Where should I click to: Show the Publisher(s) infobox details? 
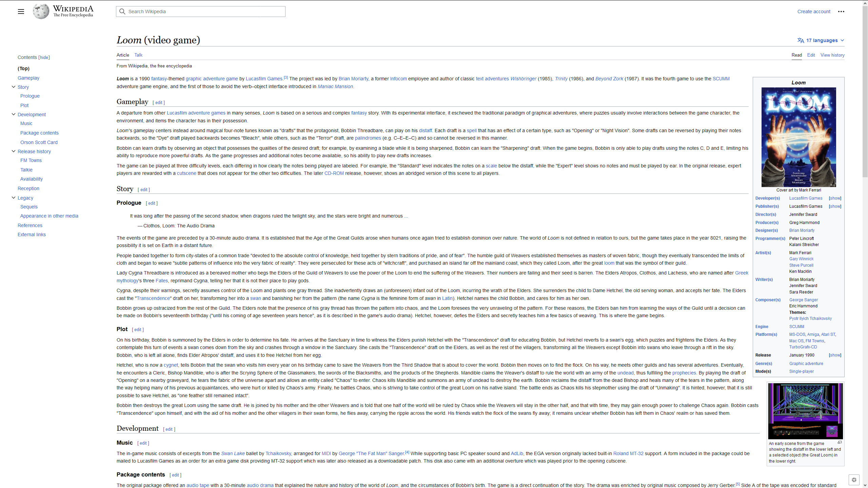tap(835, 206)
